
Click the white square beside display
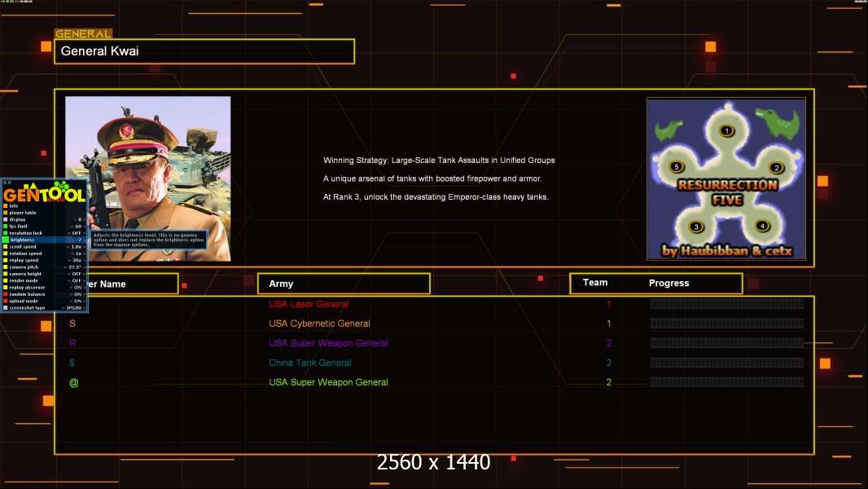(6, 219)
